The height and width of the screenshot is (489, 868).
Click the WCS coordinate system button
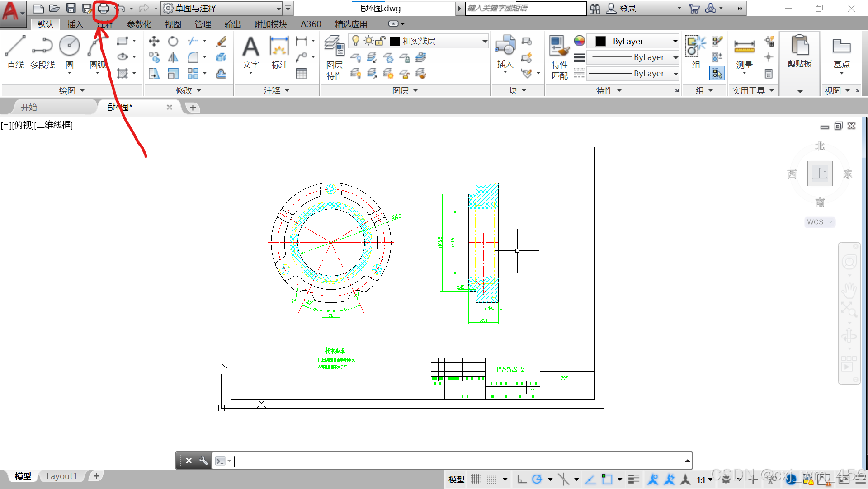coord(819,222)
